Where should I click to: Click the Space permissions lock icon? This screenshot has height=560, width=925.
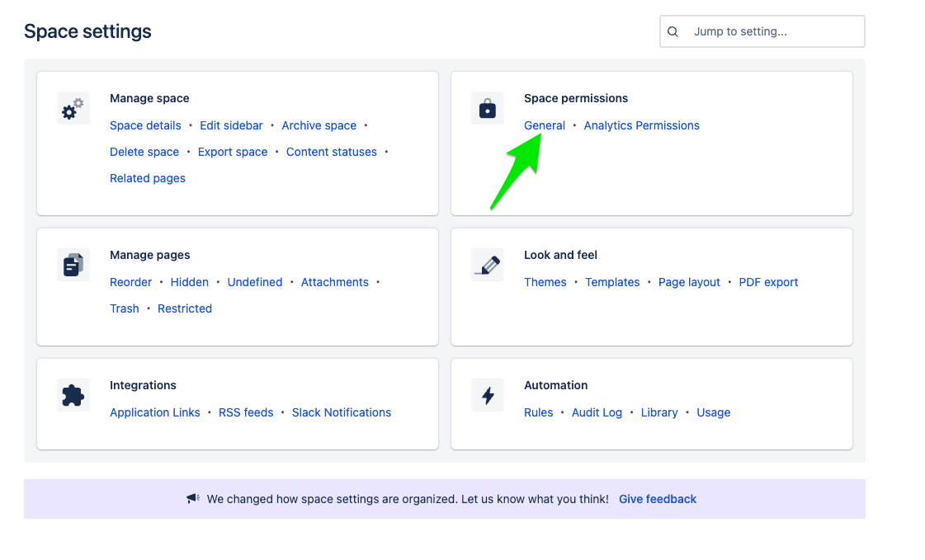(488, 109)
